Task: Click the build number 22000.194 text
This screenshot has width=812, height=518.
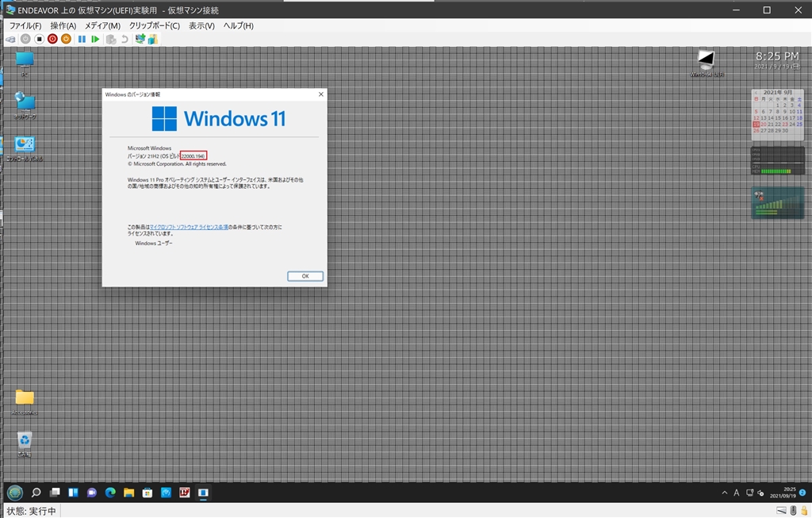Action: tap(193, 156)
